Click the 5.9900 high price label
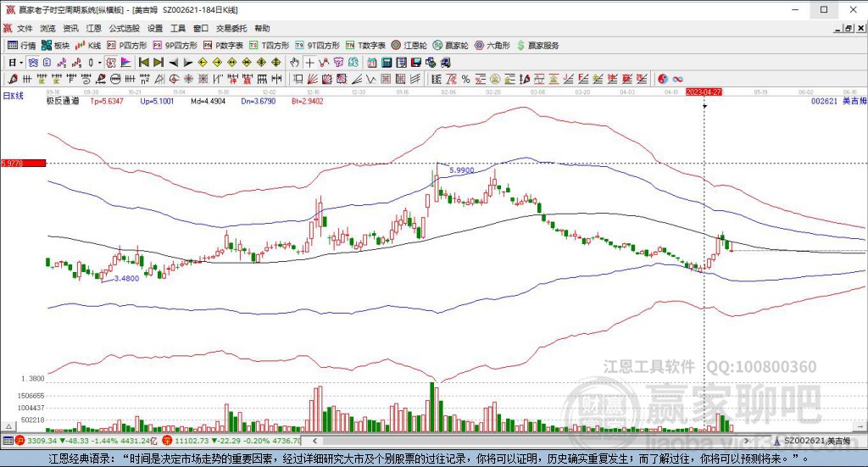Viewport: 868px width, 467px height. (x=462, y=170)
